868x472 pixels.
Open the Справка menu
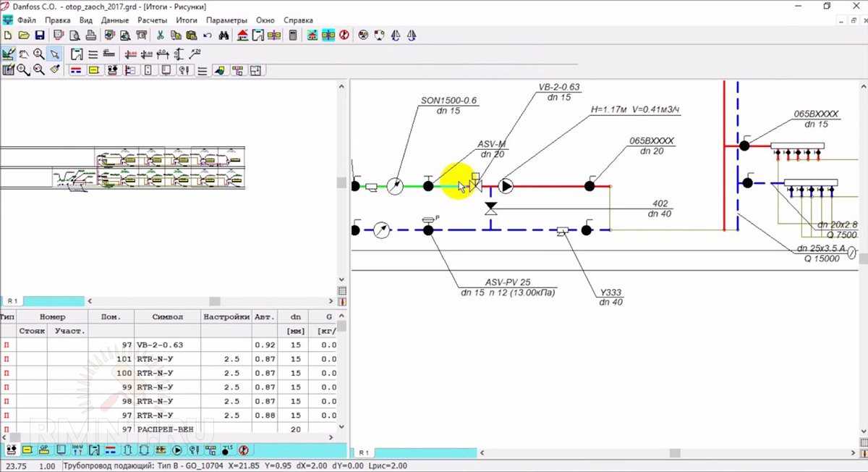[298, 20]
